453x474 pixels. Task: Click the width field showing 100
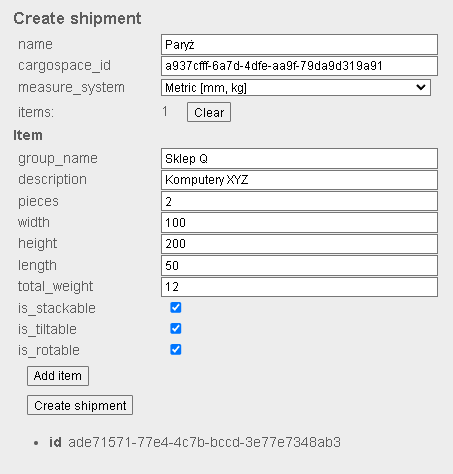[x=299, y=223]
